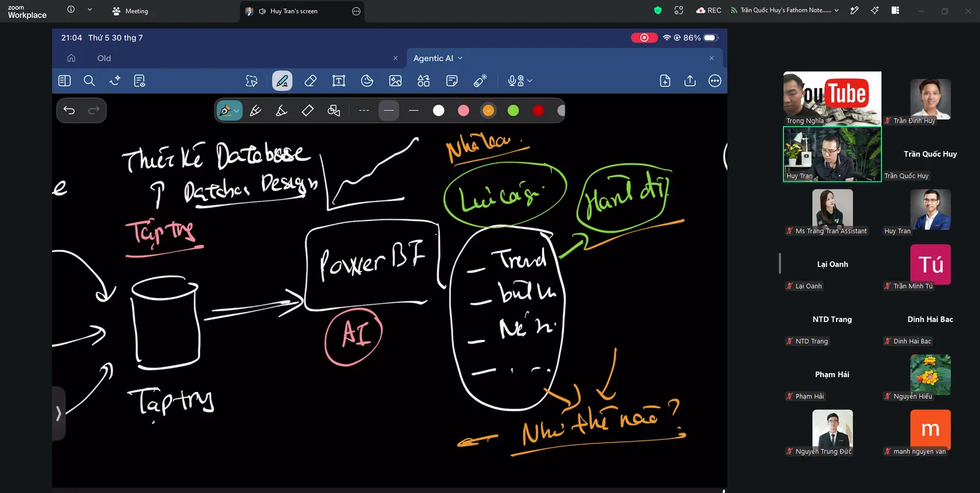Open the share export button
The height and width of the screenshot is (493, 980).
(x=690, y=81)
